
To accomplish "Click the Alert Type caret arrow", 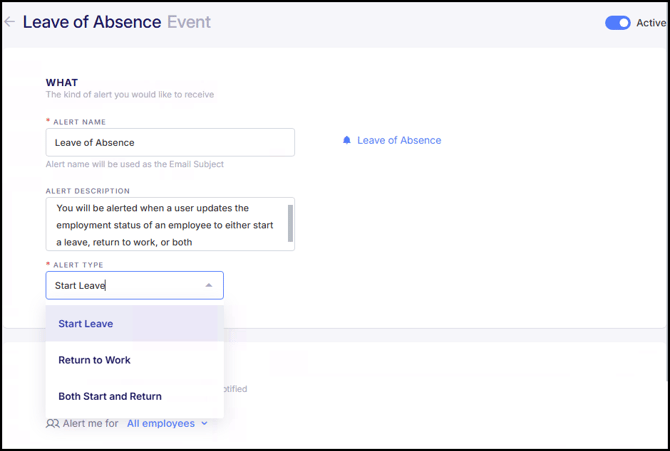I will [x=209, y=285].
